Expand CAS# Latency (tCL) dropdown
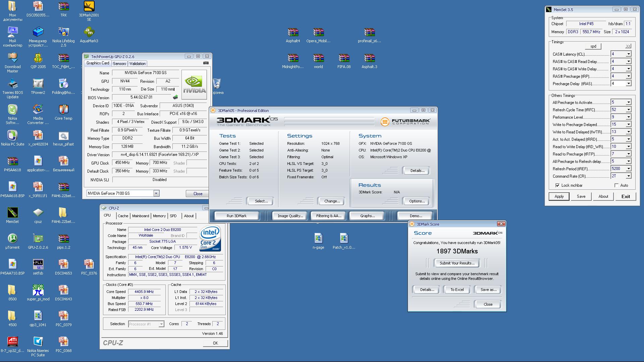Screen dimensions: 644x362 pos(629,54)
